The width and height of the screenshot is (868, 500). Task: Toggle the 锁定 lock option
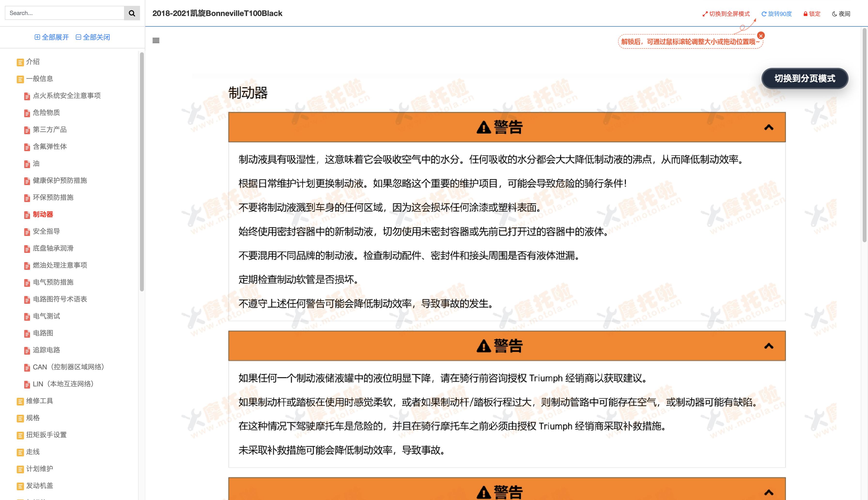(812, 14)
